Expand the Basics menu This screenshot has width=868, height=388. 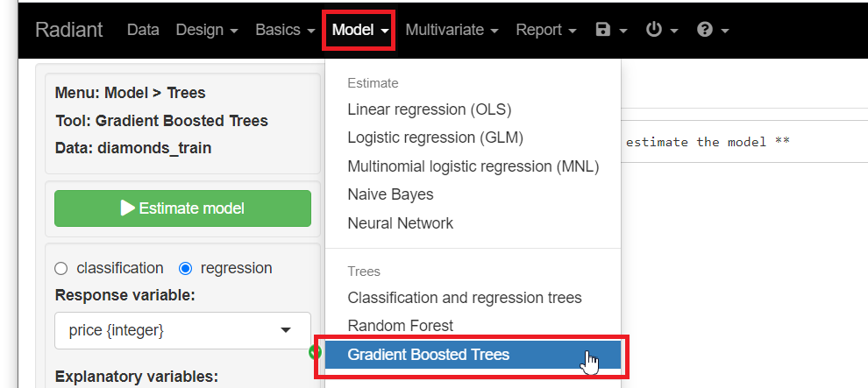click(x=285, y=30)
